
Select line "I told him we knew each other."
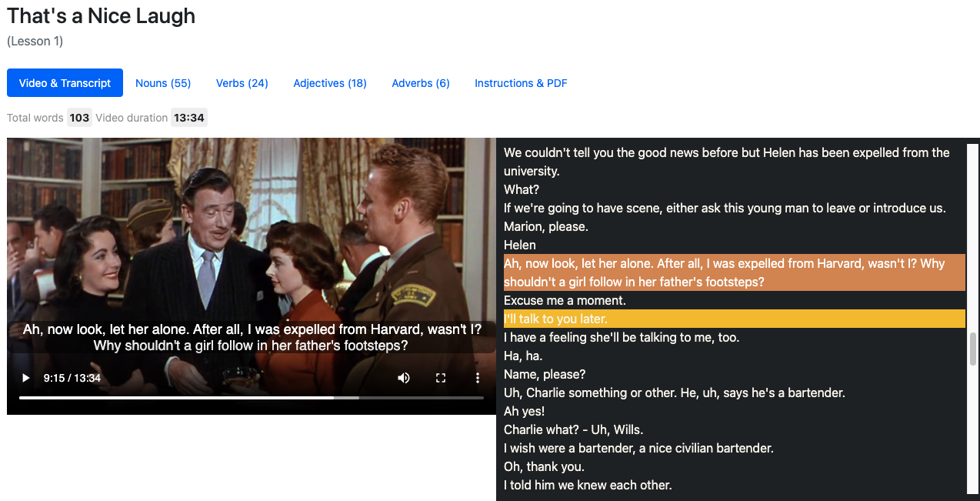click(735, 485)
